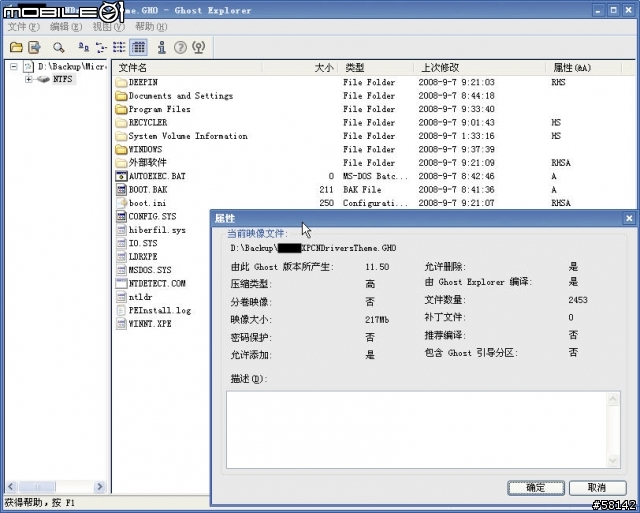Click the tree pane horizontal scrollbar thumb
The image size is (640, 513).
[38, 486]
